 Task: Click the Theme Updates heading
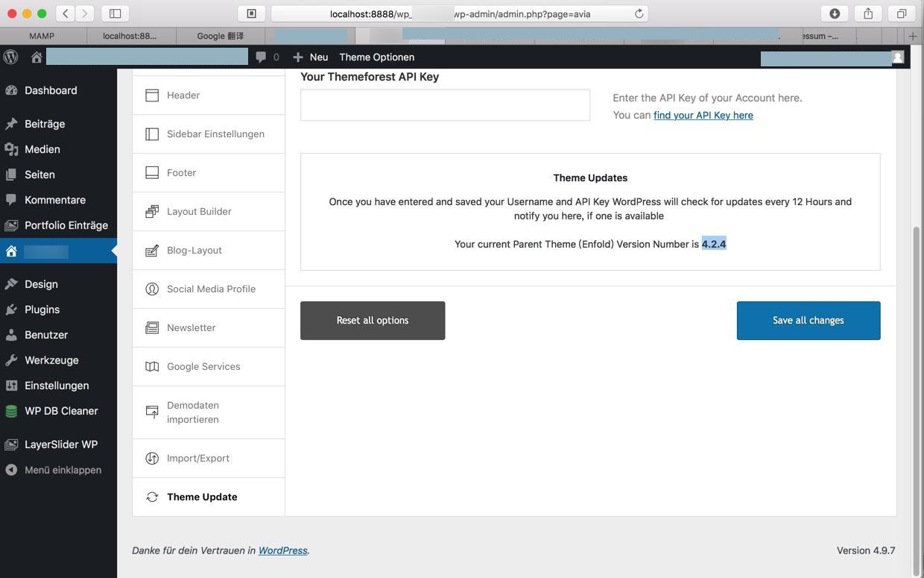[590, 178]
